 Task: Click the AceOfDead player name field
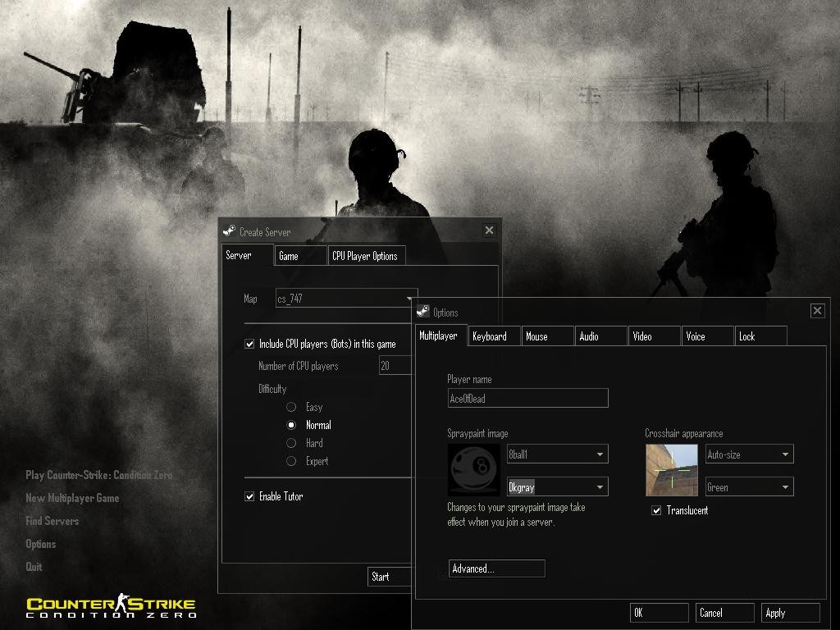(527, 398)
